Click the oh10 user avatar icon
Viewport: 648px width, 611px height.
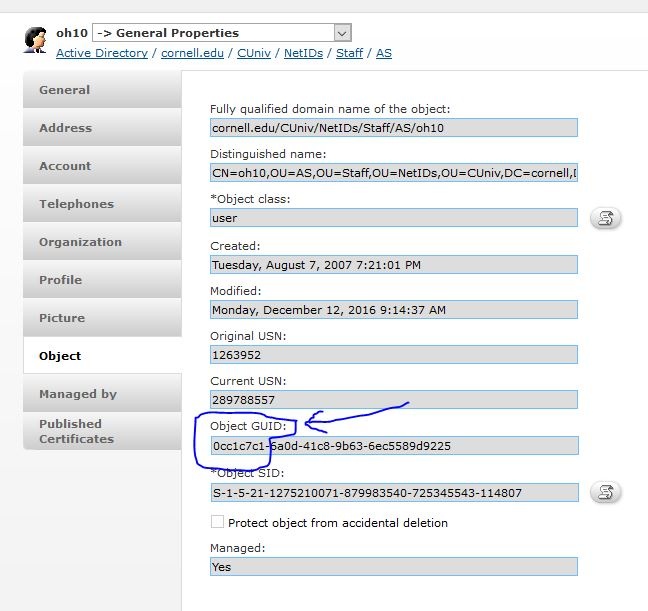(x=36, y=40)
